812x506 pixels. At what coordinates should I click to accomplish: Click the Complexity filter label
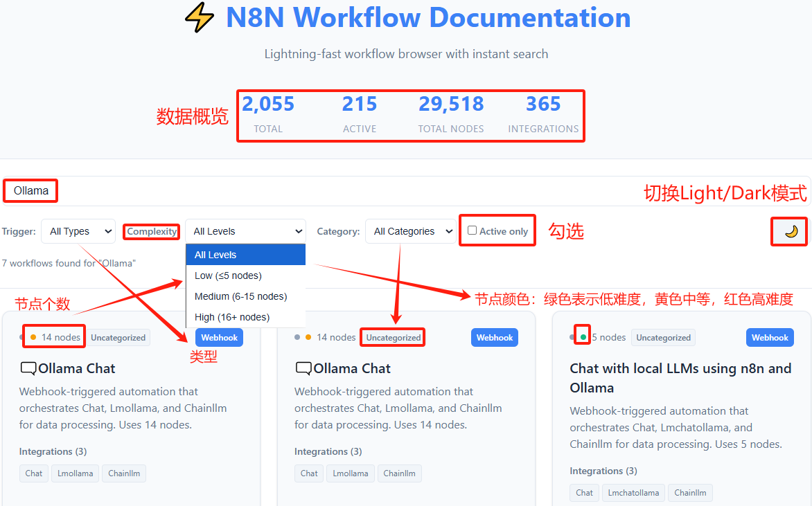click(x=152, y=231)
